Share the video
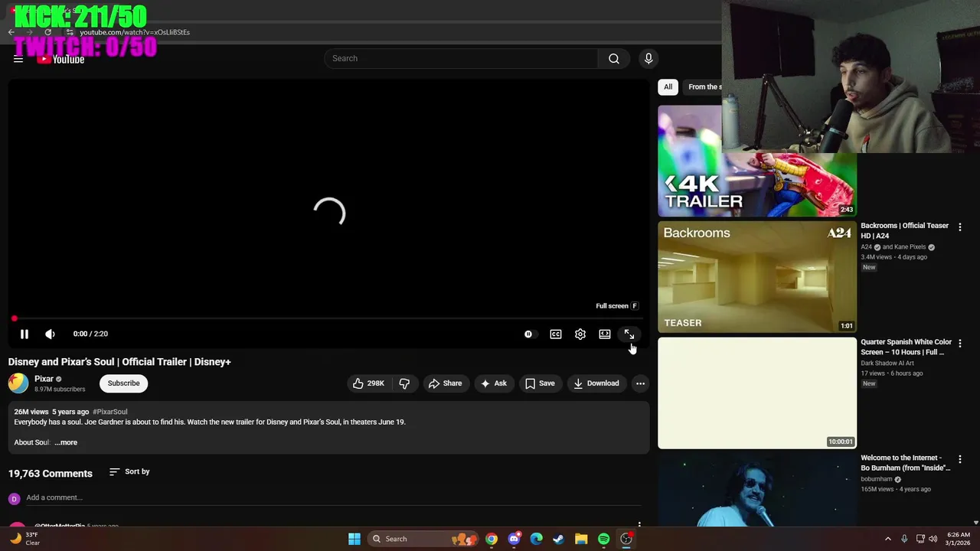 445,383
